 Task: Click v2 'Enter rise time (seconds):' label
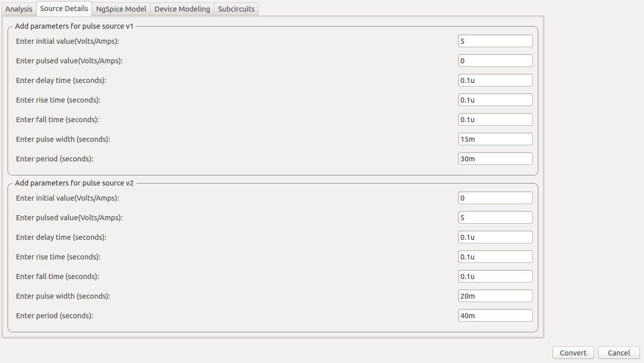[x=58, y=257]
